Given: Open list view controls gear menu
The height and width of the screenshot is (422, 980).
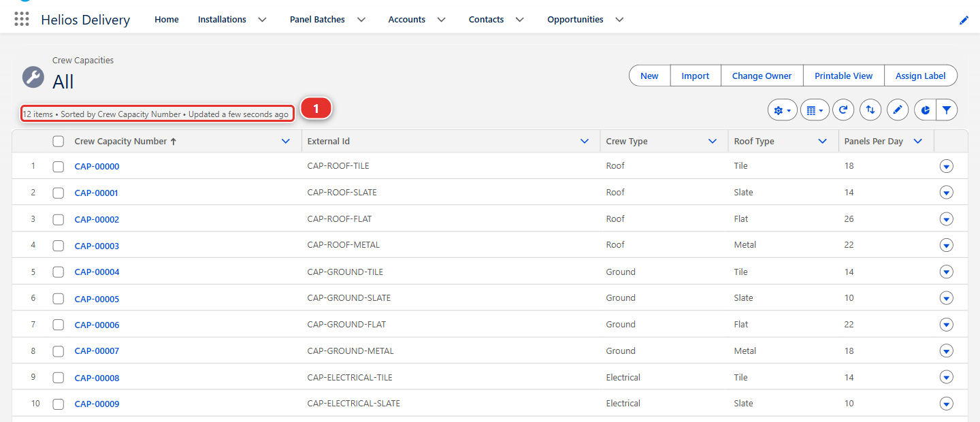Looking at the screenshot, I should (x=782, y=110).
